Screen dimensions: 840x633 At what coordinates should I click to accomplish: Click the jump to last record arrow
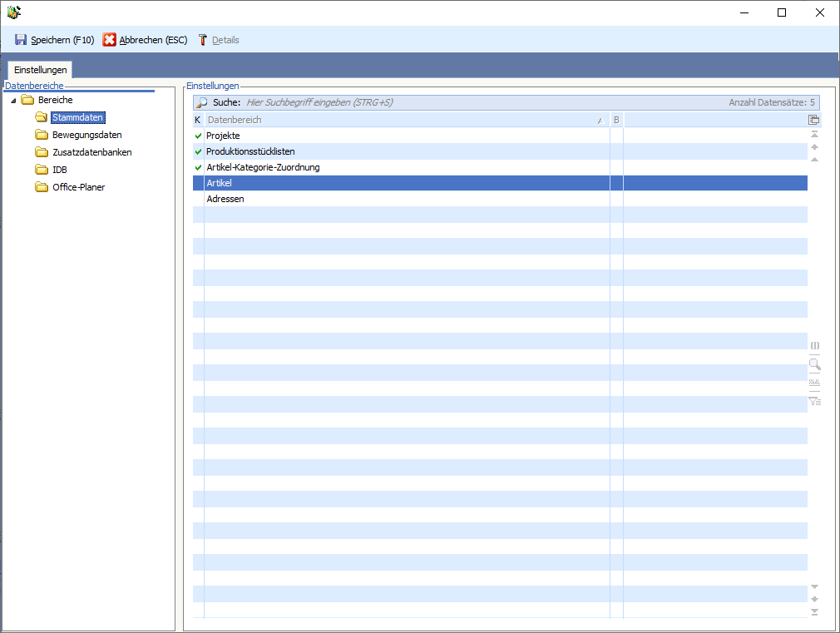pyautogui.click(x=814, y=612)
